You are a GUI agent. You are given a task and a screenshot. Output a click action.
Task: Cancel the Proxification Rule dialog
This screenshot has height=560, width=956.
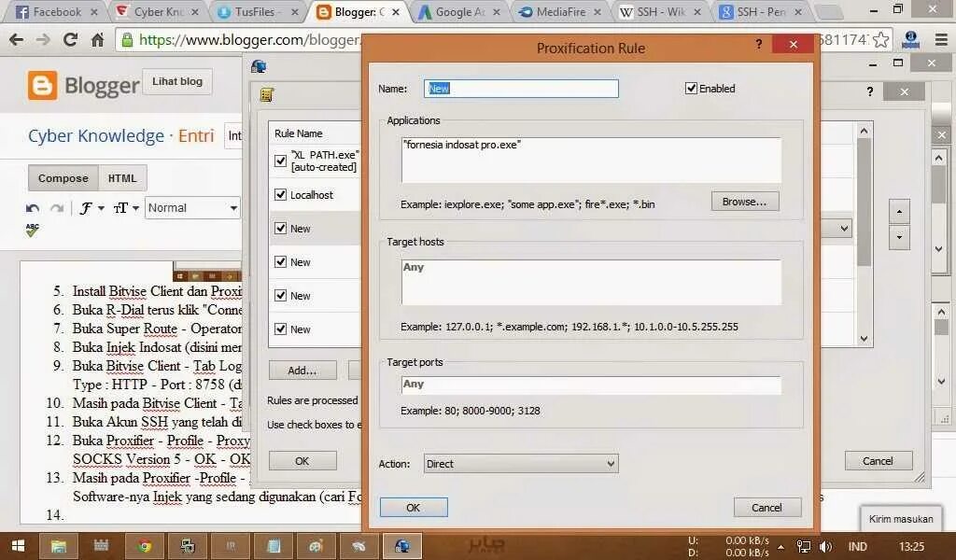(766, 508)
